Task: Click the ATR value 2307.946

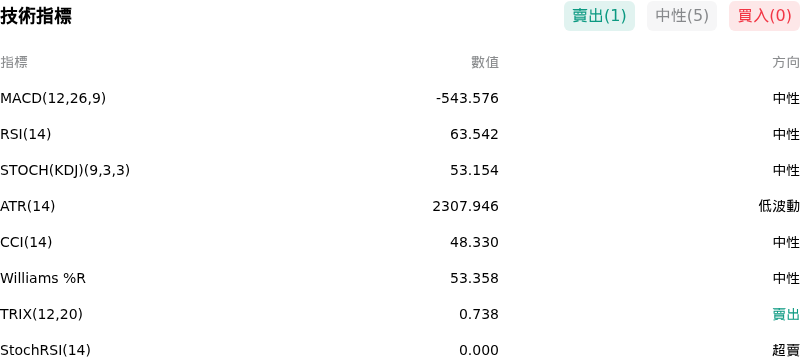Action: 465,206
